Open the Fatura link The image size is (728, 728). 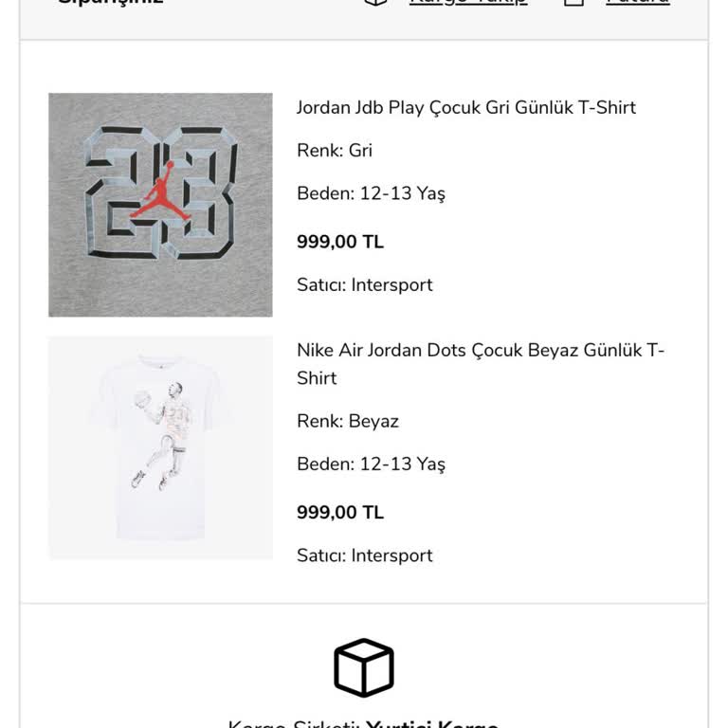point(637,3)
